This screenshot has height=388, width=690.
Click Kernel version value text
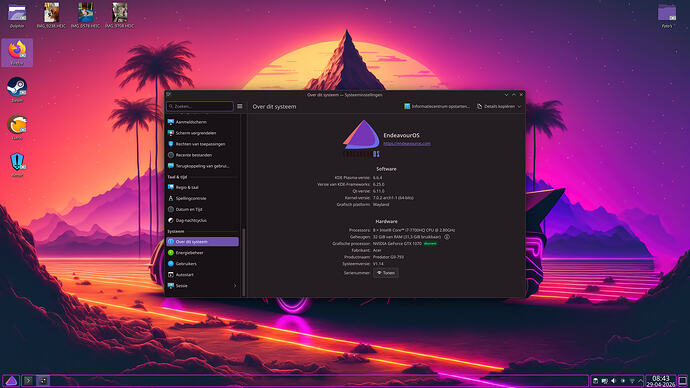coord(393,198)
